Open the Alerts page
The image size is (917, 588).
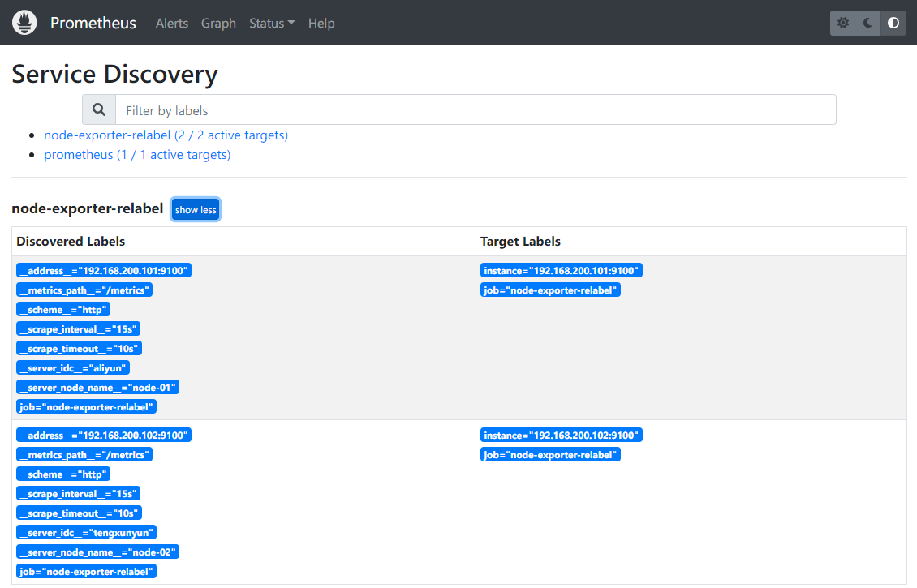[x=172, y=24]
